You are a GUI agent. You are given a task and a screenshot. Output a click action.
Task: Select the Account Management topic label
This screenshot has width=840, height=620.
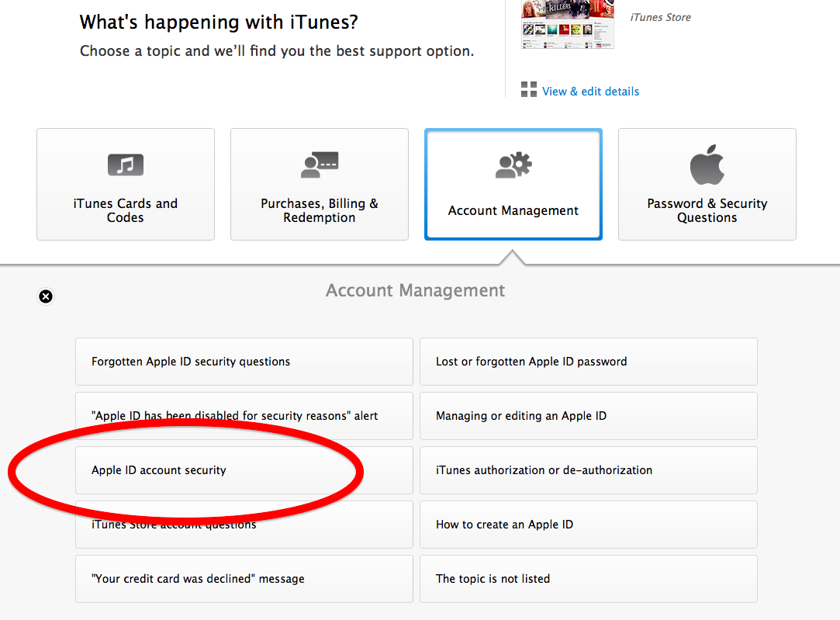click(513, 210)
